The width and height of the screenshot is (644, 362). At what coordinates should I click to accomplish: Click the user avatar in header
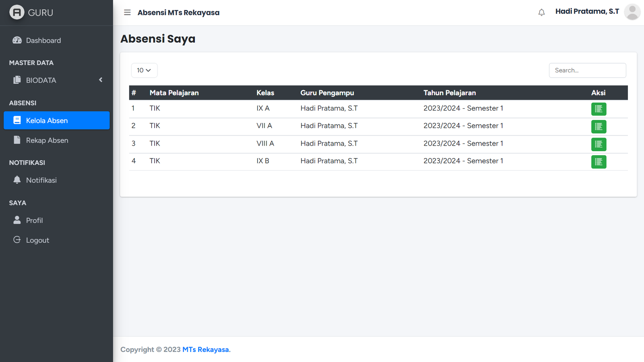tap(632, 12)
